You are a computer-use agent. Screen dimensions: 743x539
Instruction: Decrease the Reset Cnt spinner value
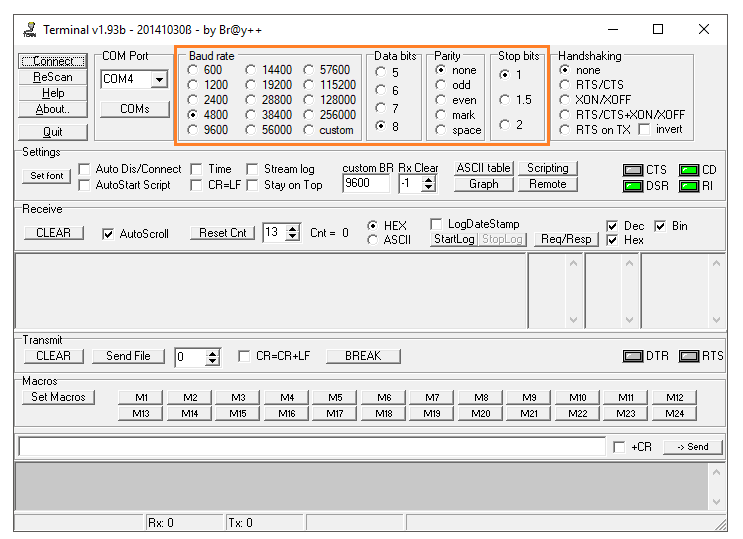[x=292, y=238]
